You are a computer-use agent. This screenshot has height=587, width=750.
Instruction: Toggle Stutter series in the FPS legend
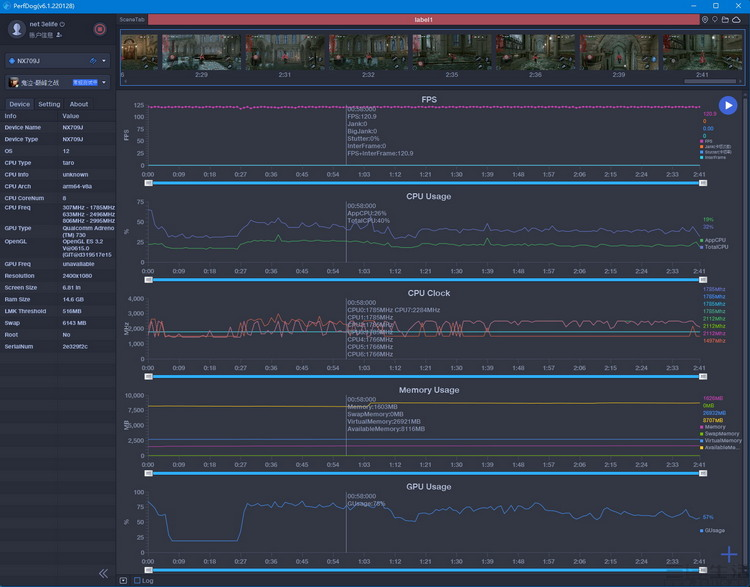pos(715,152)
